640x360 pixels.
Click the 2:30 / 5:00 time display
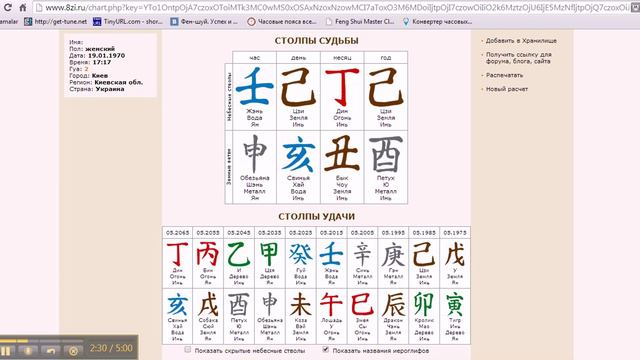111,349
